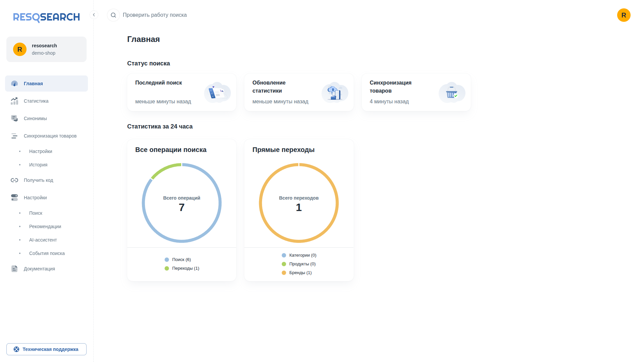Image resolution: width=644 pixels, height=362 pixels.
Task: Open the Статистика section
Action: tap(46, 101)
